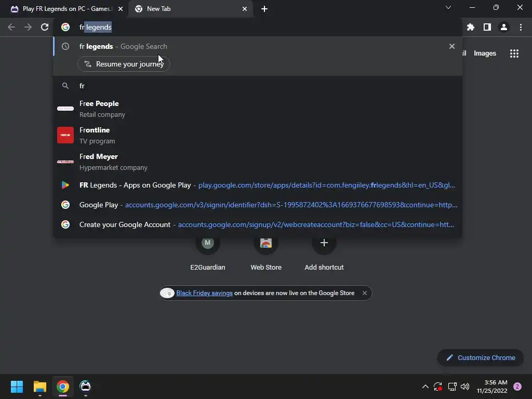532x399 pixels.
Task: Click the Google G icon in address bar
Action: point(65,27)
